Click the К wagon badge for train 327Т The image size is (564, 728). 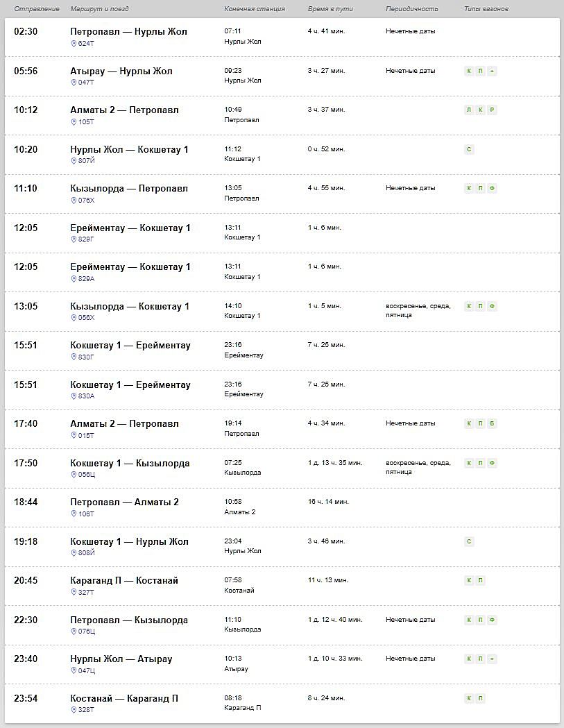pos(469,580)
